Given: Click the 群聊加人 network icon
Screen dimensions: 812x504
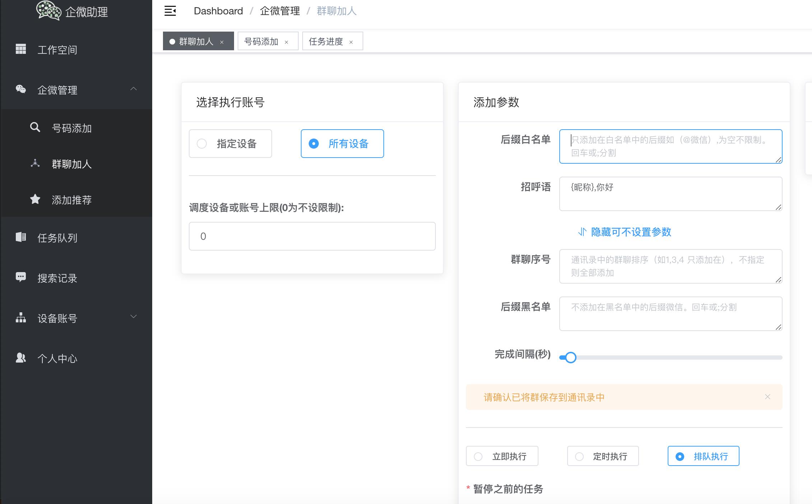Looking at the screenshot, I should [x=35, y=163].
